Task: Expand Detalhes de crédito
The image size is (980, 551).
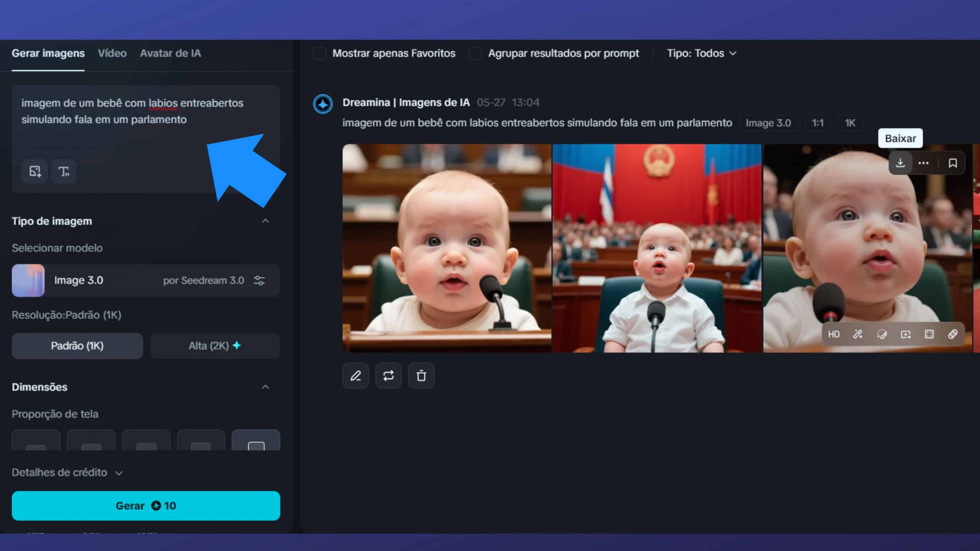Action: pyautogui.click(x=67, y=473)
